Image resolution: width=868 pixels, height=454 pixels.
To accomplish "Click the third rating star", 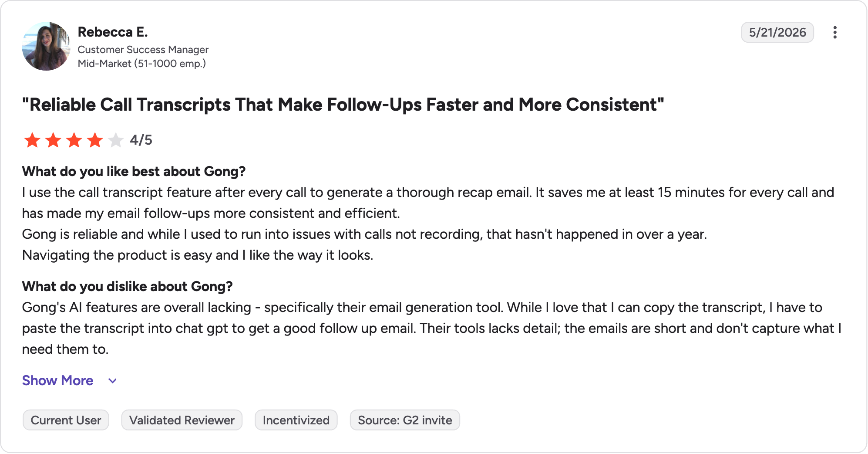I will 74,140.
